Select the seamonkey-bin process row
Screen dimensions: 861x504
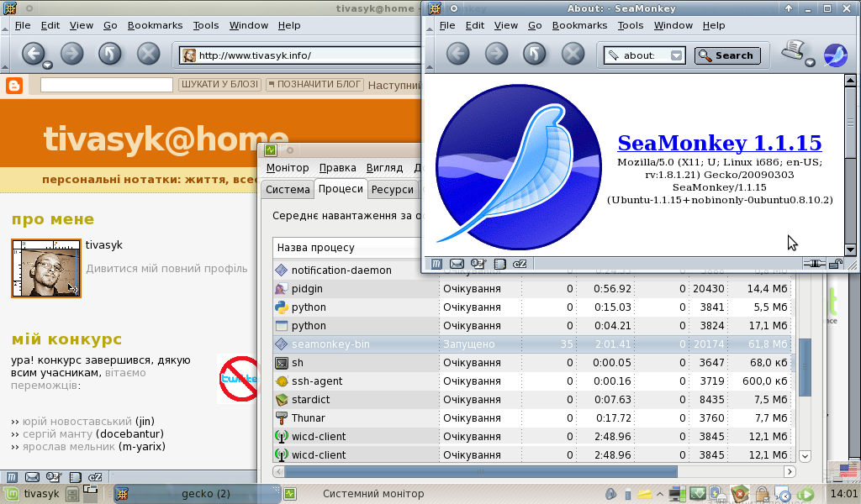(532, 344)
